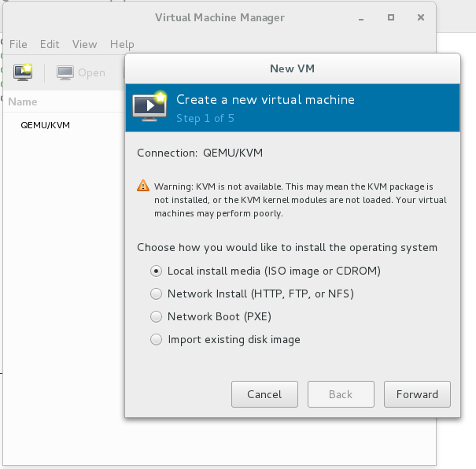Click the create new virtual machine toolbar icon
The height and width of the screenshot is (469, 476).
tap(23, 72)
